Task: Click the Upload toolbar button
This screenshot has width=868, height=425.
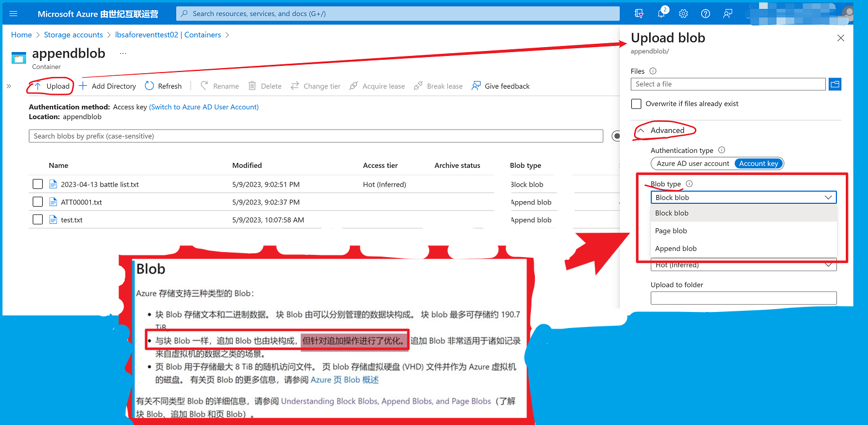Action: point(52,86)
